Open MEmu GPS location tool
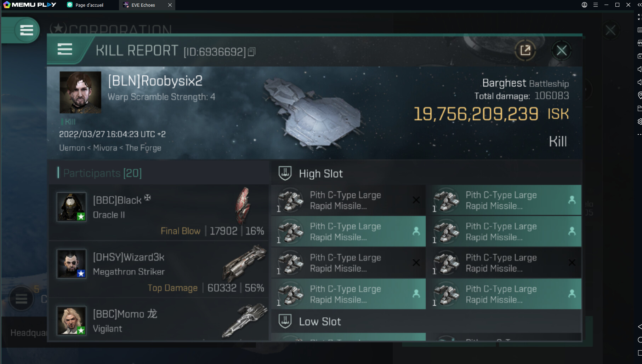 [640, 95]
